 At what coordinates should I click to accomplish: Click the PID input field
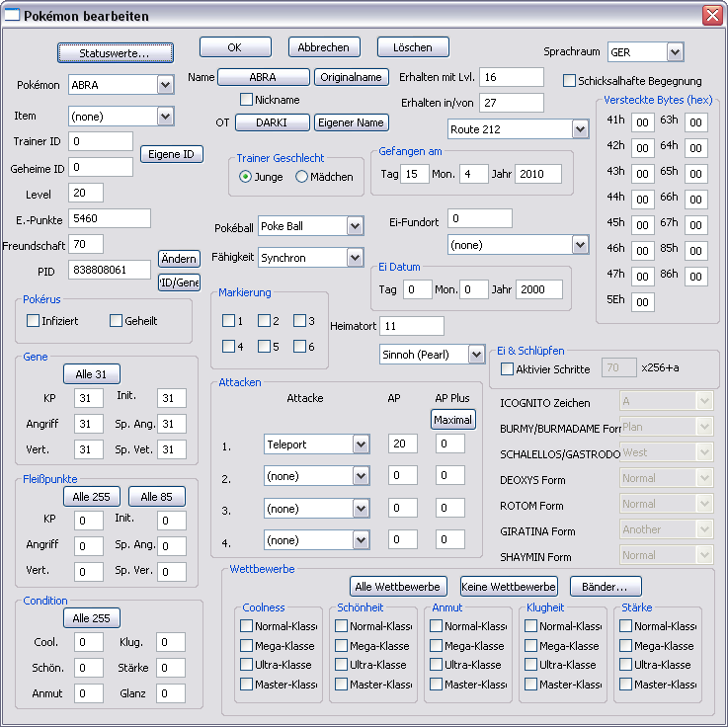point(110,270)
